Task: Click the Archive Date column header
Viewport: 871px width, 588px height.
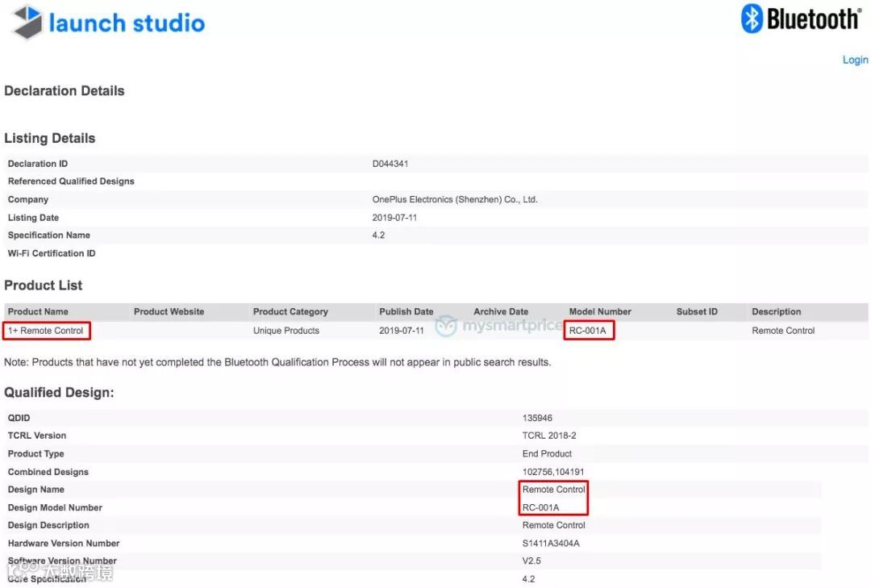Action: point(501,311)
